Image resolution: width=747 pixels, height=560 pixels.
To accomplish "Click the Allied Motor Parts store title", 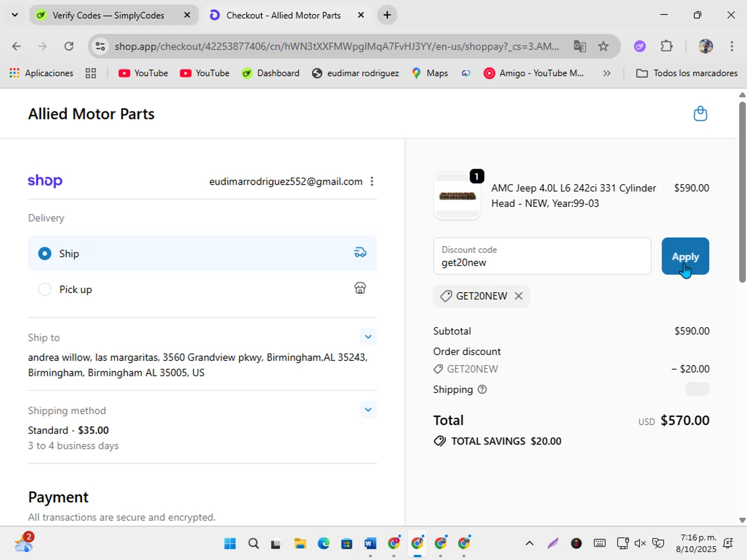I will (91, 114).
